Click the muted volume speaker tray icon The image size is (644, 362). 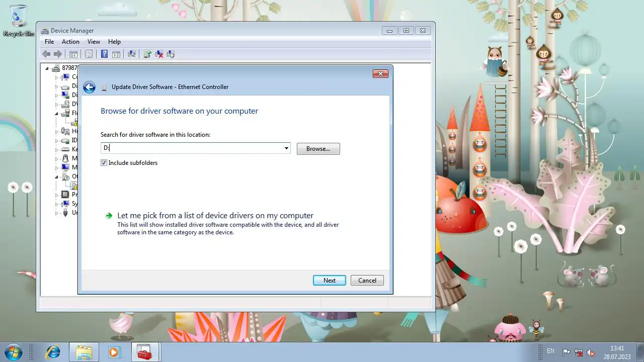(x=591, y=352)
